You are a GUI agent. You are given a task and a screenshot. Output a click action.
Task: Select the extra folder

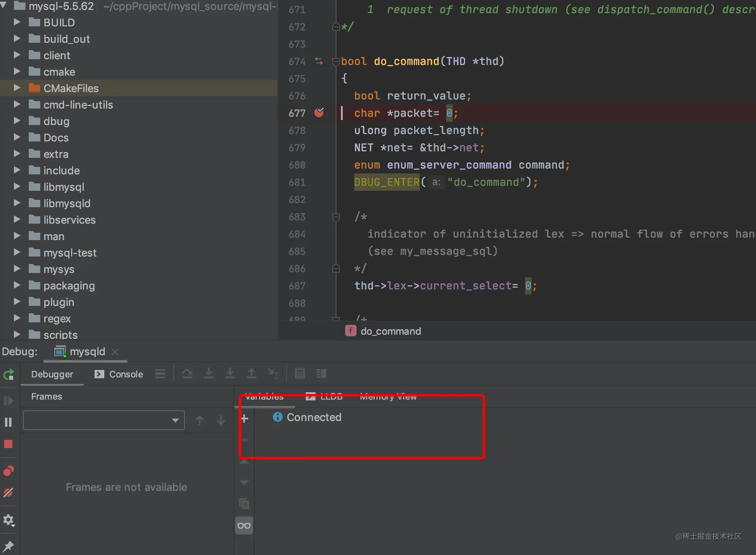click(56, 154)
